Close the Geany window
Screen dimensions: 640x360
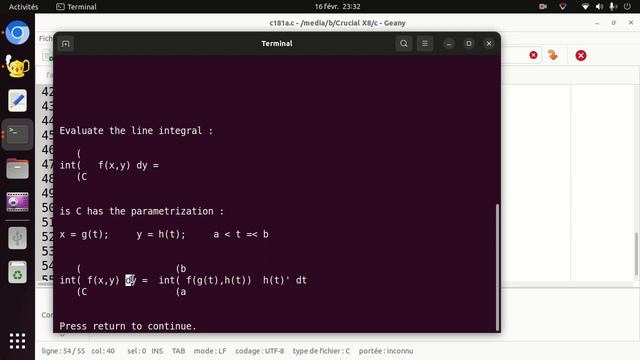[631, 23]
